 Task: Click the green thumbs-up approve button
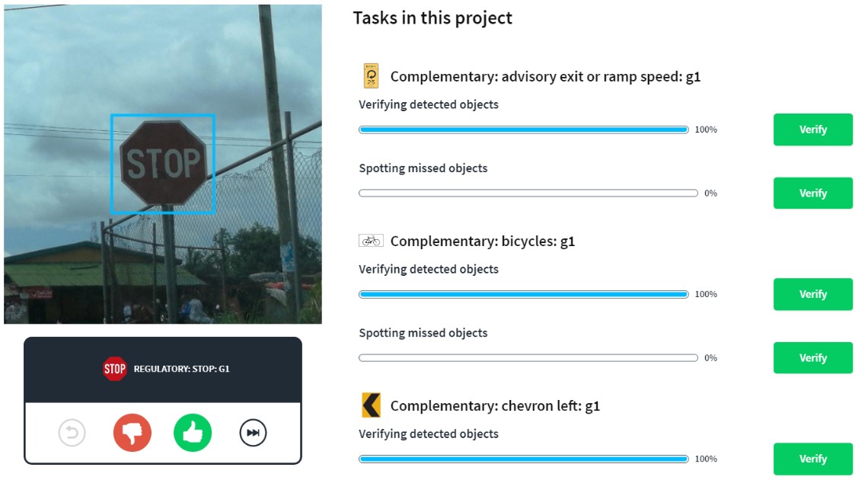tap(193, 434)
